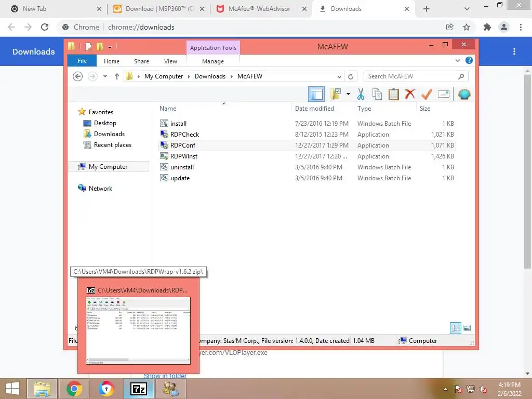Image resolution: width=532 pixels, height=399 pixels.
Task: Sort files by Name column header
Action: 168,109
